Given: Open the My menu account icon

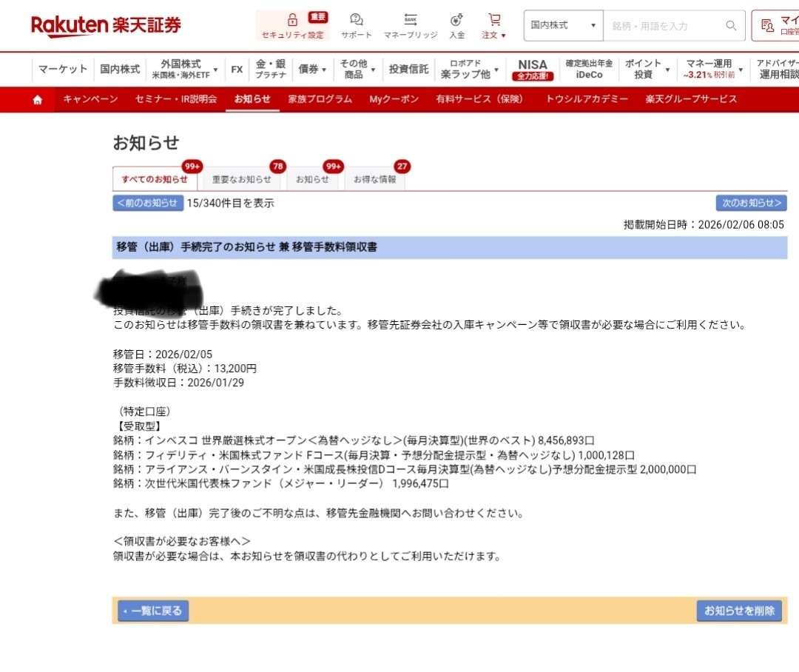Looking at the screenshot, I should [x=767, y=25].
